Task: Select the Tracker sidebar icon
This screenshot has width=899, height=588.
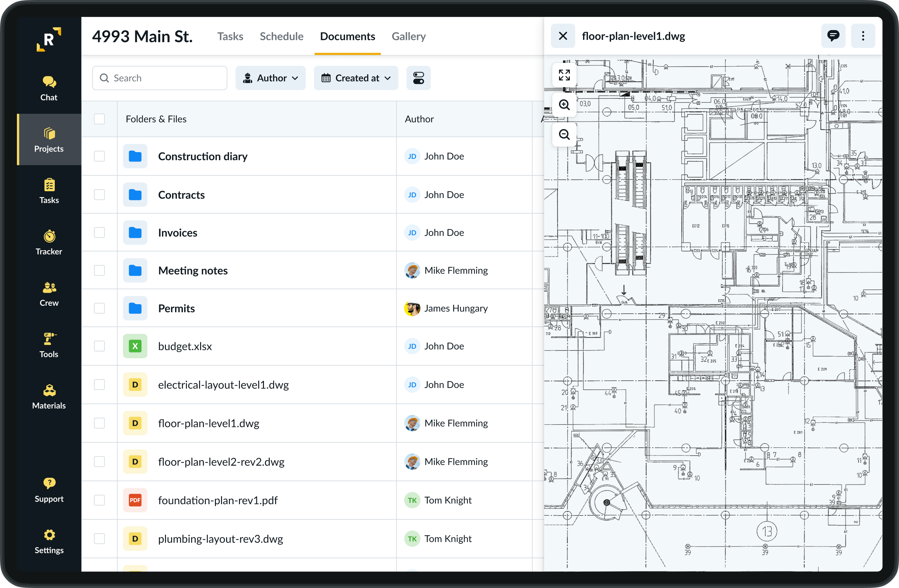Action: point(49,242)
